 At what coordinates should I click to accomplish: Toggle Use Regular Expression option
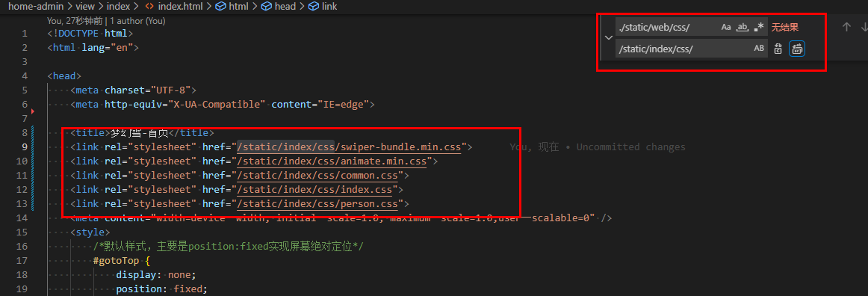click(x=759, y=27)
